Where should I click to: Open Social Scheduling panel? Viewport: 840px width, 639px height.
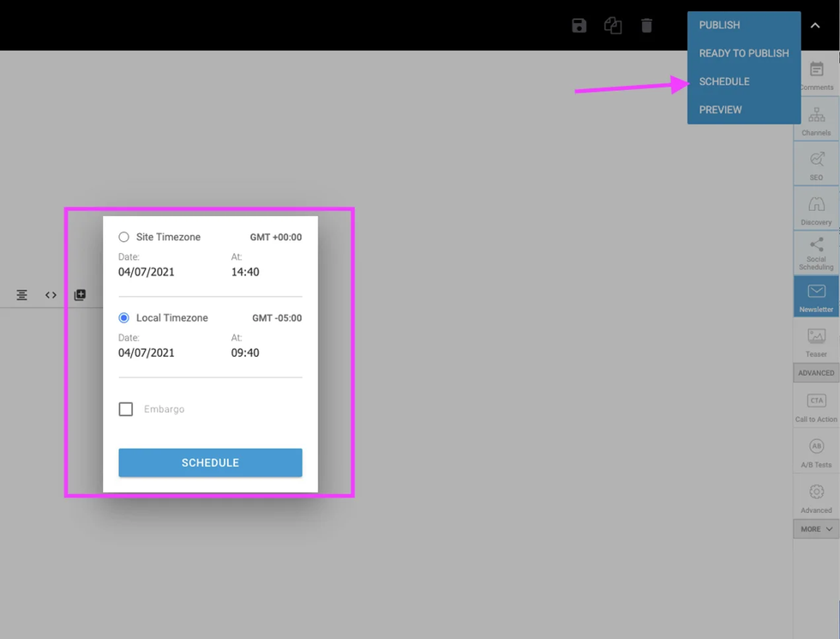[816, 253]
